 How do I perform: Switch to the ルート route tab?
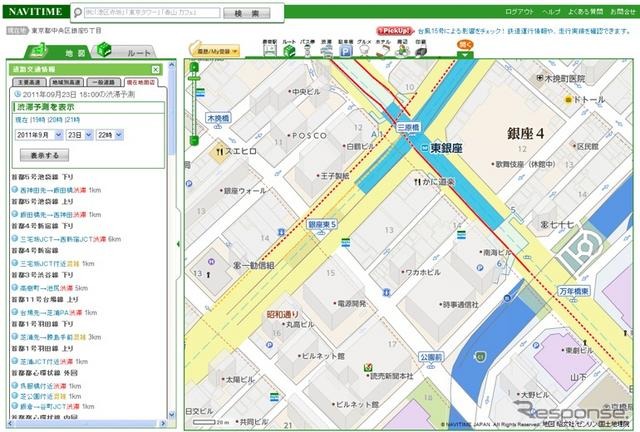pos(124,51)
